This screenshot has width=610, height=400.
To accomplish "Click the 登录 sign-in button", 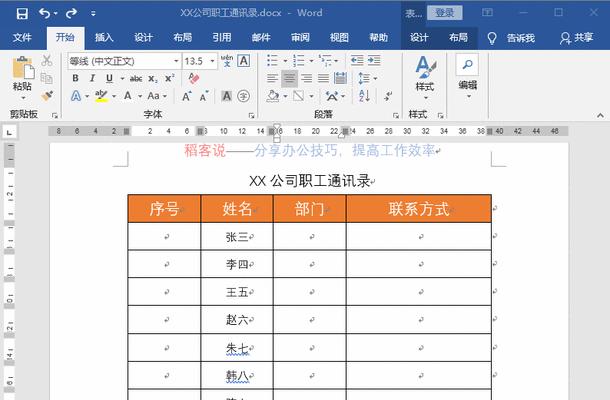I will pyautogui.click(x=445, y=13).
